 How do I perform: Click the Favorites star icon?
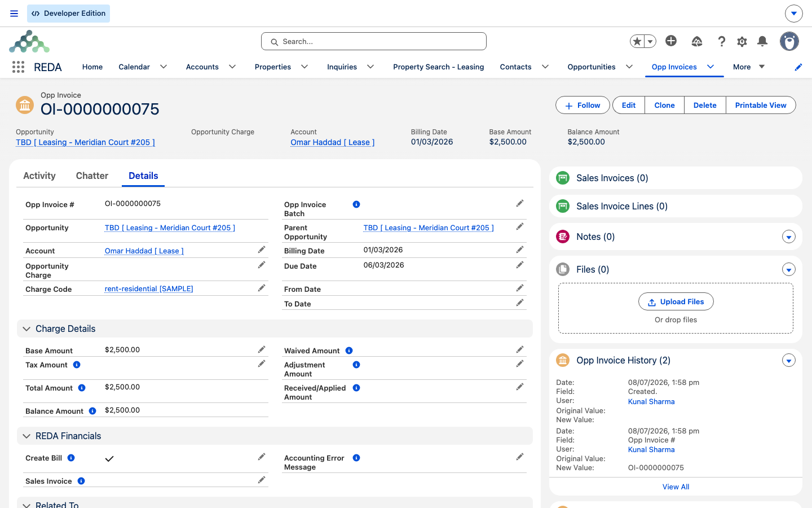(637, 41)
